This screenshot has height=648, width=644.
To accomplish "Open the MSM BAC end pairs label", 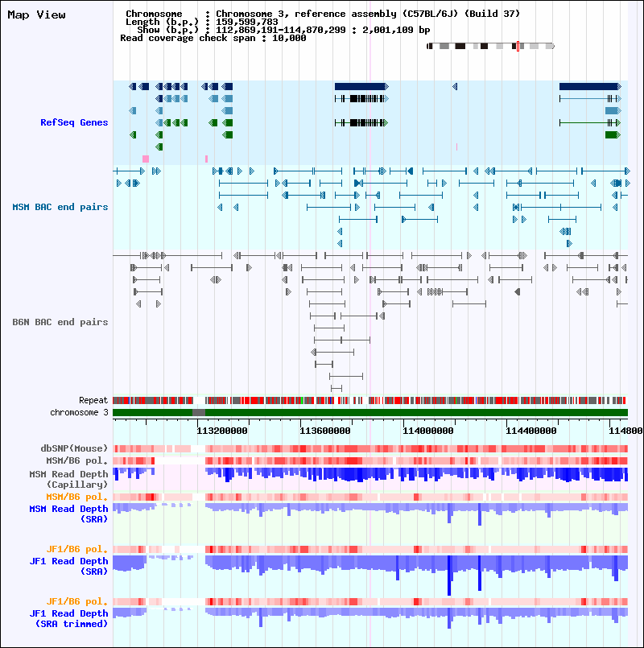I will coord(60,207).
